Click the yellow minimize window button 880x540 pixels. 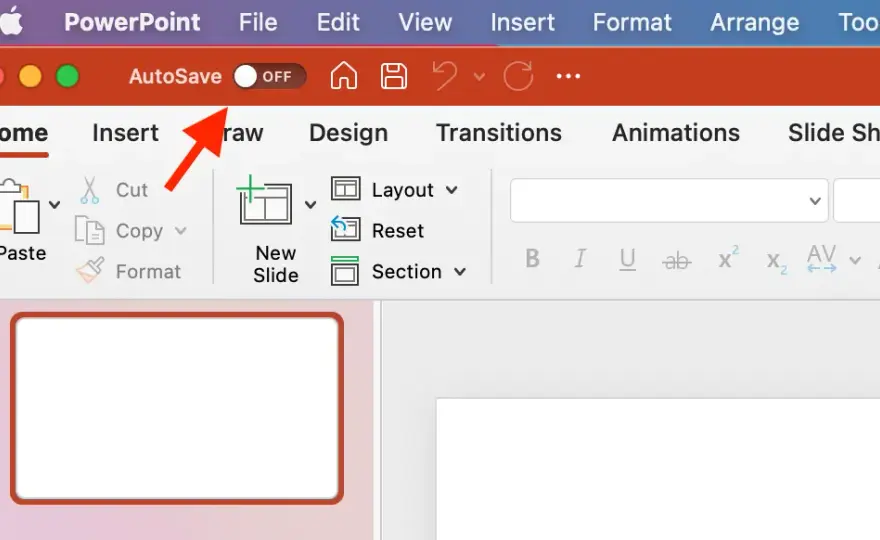tap(30, 76)
